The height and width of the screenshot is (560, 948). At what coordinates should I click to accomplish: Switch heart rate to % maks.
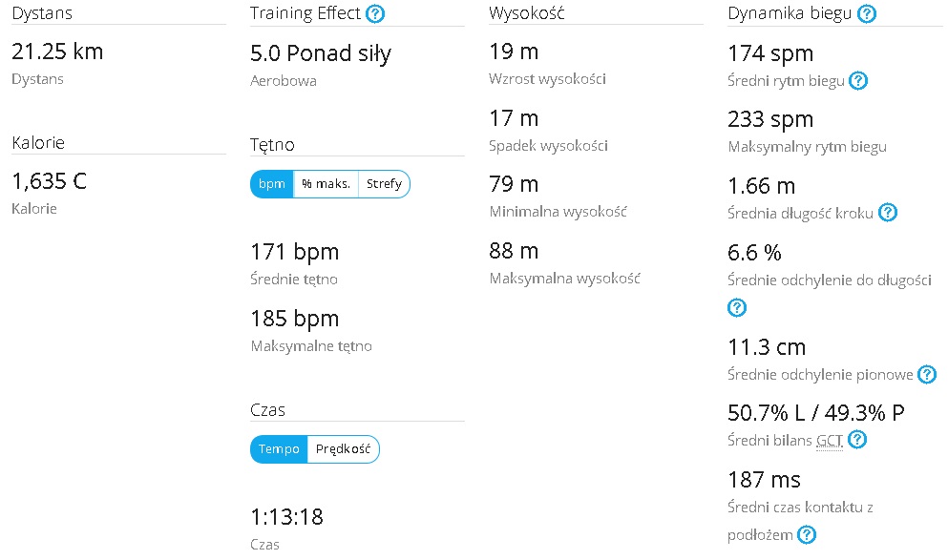click(x=326, y=184)
